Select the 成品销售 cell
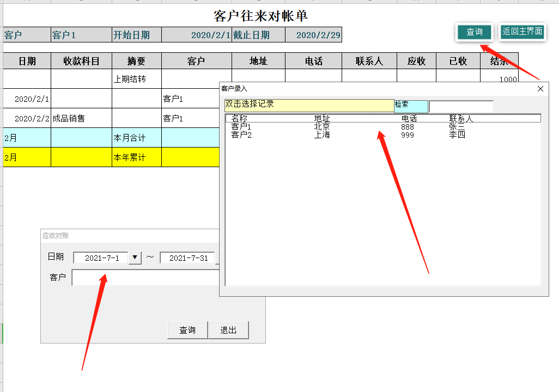Screen dimensions: 559x392 point(81,118)
